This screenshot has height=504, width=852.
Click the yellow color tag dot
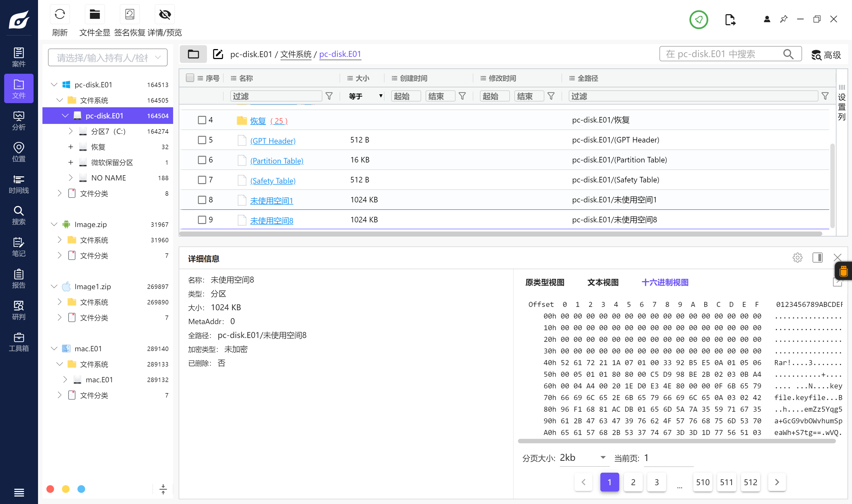click(65, 489)
